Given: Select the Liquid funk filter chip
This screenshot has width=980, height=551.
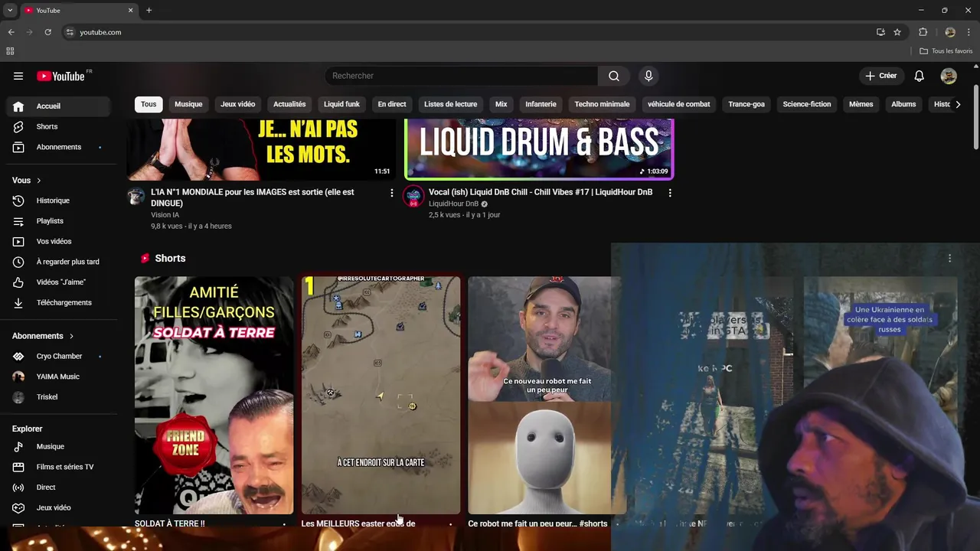Looking at the screenshot, I should (x=341, y=104).
